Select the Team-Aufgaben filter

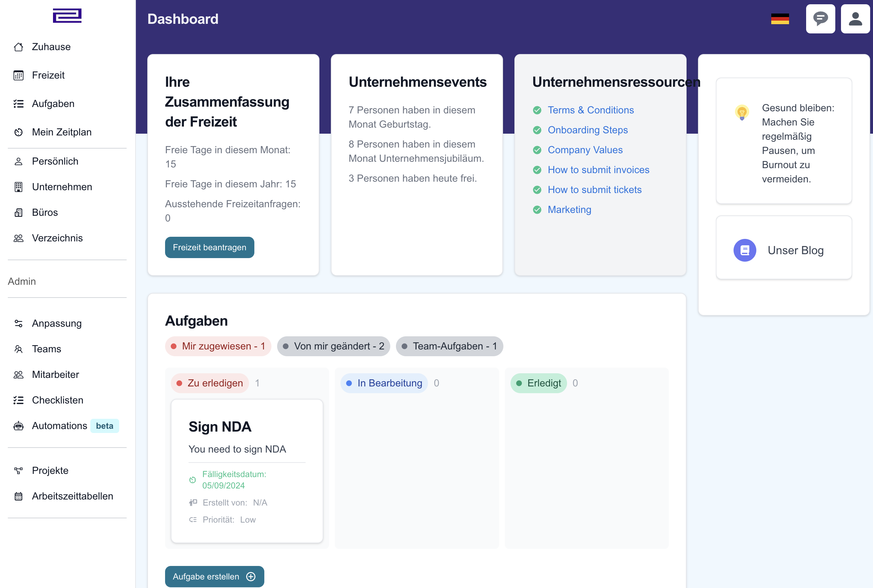click(449, 346)
